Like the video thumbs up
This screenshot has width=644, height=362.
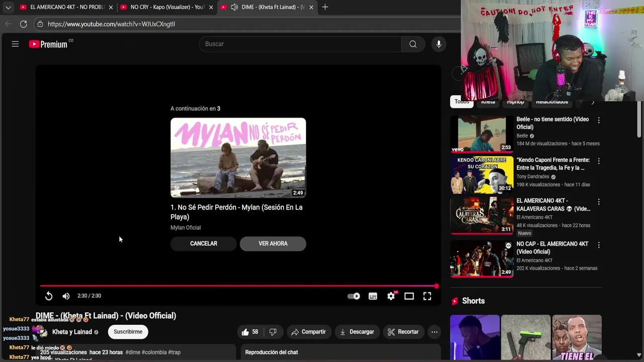point(250,332)
